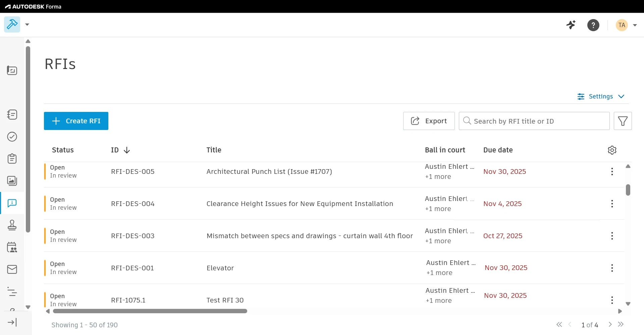Jump to the last page arrows
Image resolution: width=644 pixels, height=335 pixels.
point(621,324)
